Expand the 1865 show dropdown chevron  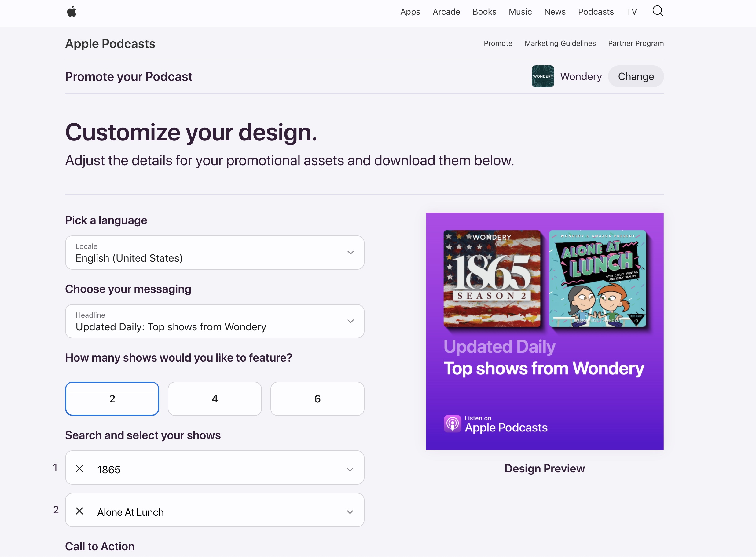pos(350,469)
